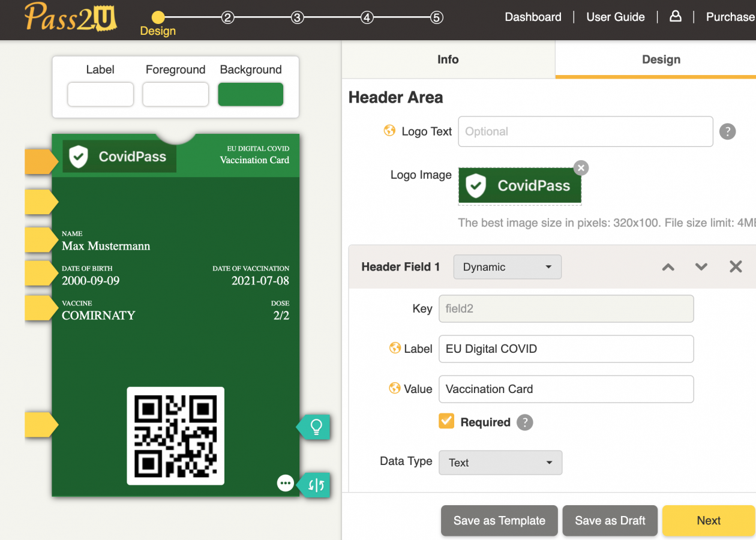
Task: Go to step 2 circle
Action: coord(227,17)
